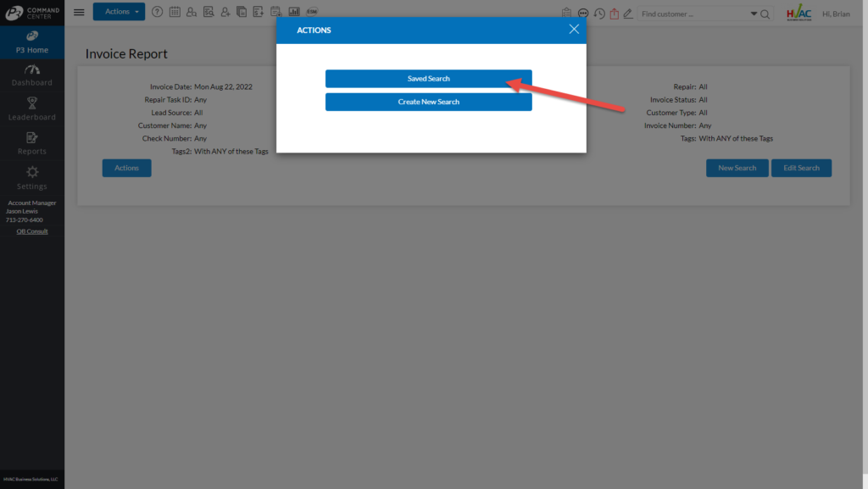Open the Actions dropdown in the top toolbar

[x=119, y=12]
